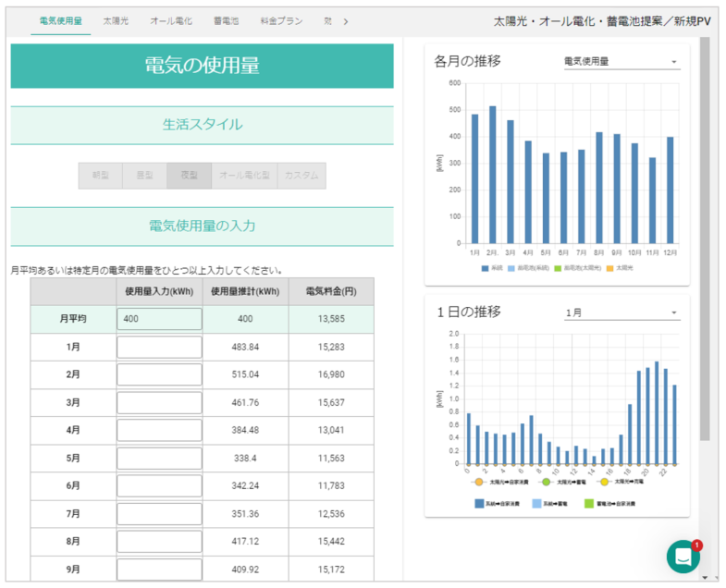The width and height of the screenshot is (726, 588).
Task: Click the 6月 usage input field
Action: [x=159, y=485]
